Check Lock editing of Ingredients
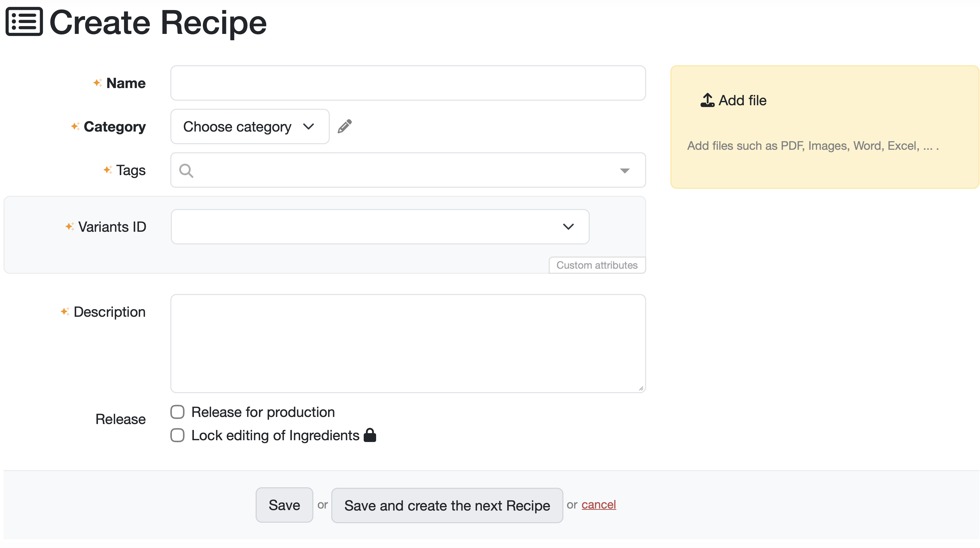 tap(177, 435)
